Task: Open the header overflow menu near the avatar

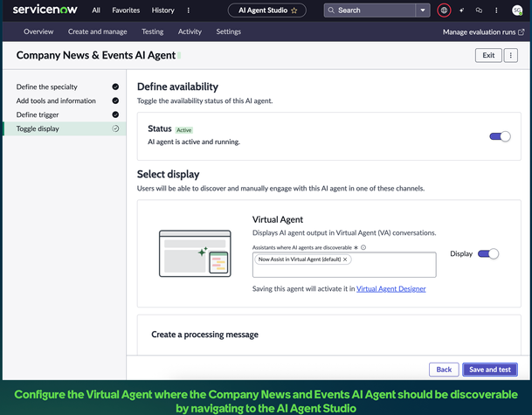Action: point(496,10)
